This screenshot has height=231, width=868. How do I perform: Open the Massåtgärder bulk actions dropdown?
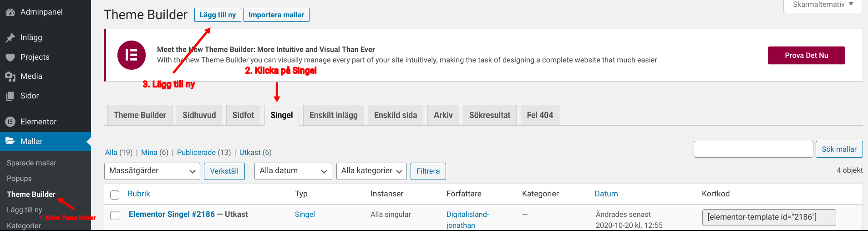pos(152,171)
